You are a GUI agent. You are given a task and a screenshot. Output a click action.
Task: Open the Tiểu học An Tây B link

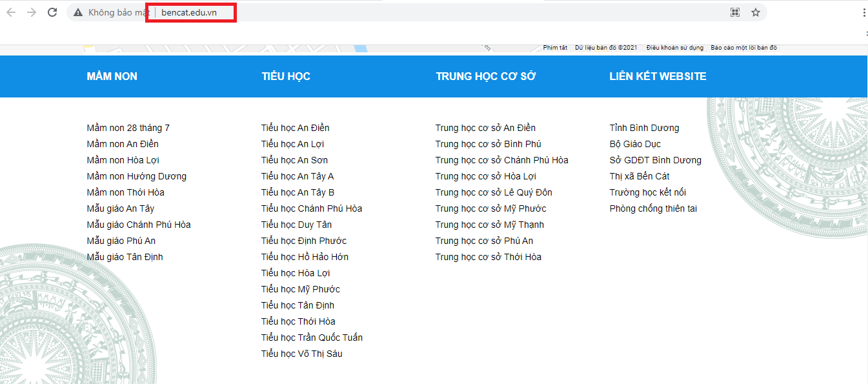click(x=298, y=192)
